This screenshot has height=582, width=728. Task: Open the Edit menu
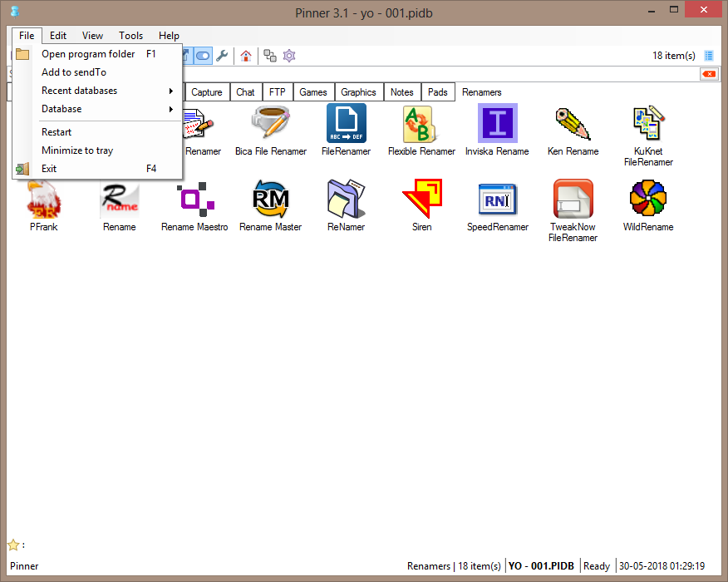58,36
